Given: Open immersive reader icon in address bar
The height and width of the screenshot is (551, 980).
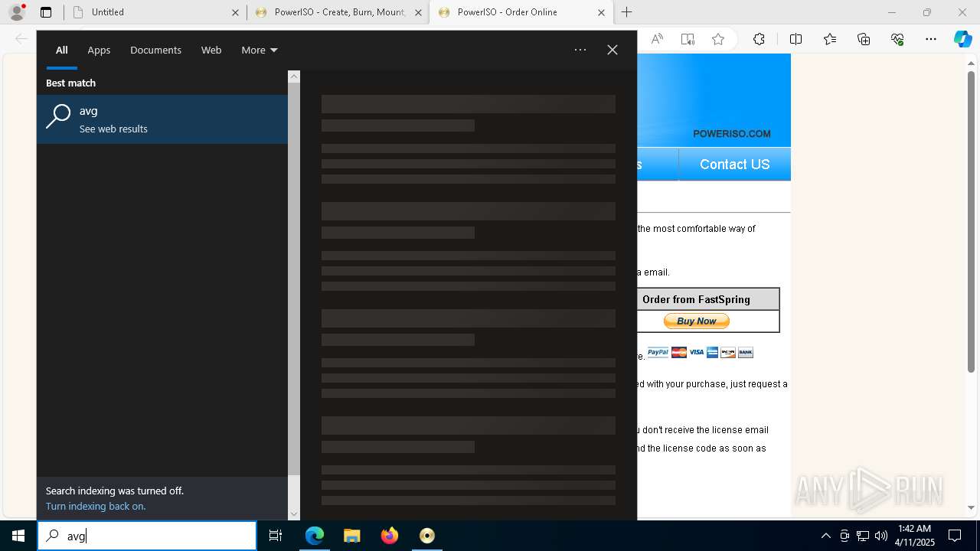Looking at the screenshot, I should (x=688, y=39).
